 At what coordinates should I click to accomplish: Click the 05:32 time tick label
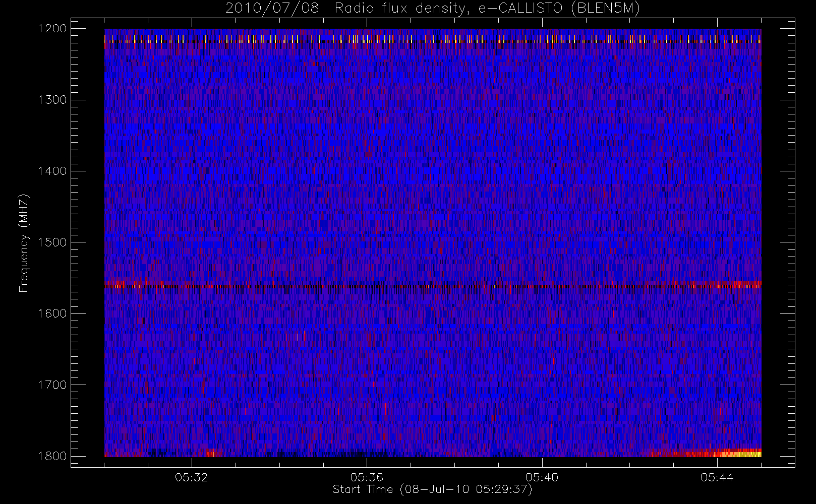(192, 477)
